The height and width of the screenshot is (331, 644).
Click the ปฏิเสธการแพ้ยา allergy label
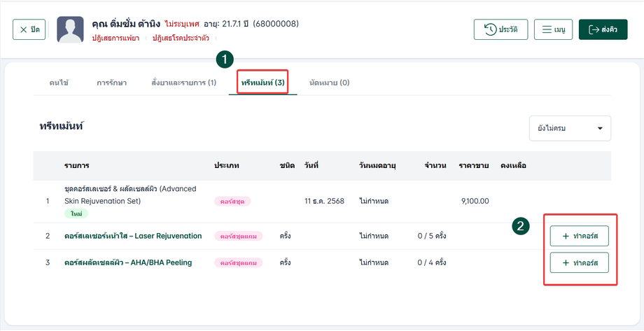(x=115, y=38)
